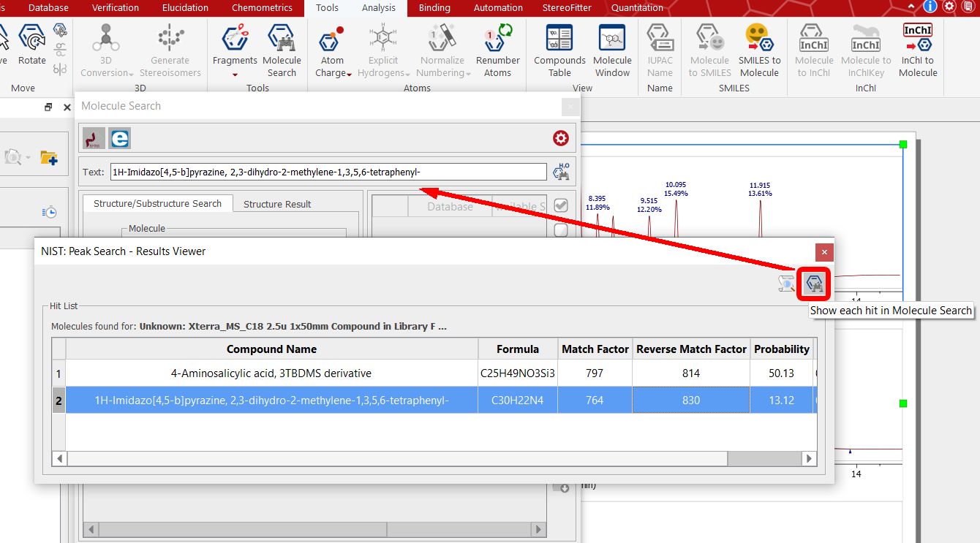Open the Molecule Search tool
The width and height of the screenshot is (980, 543).
[282, 50]
